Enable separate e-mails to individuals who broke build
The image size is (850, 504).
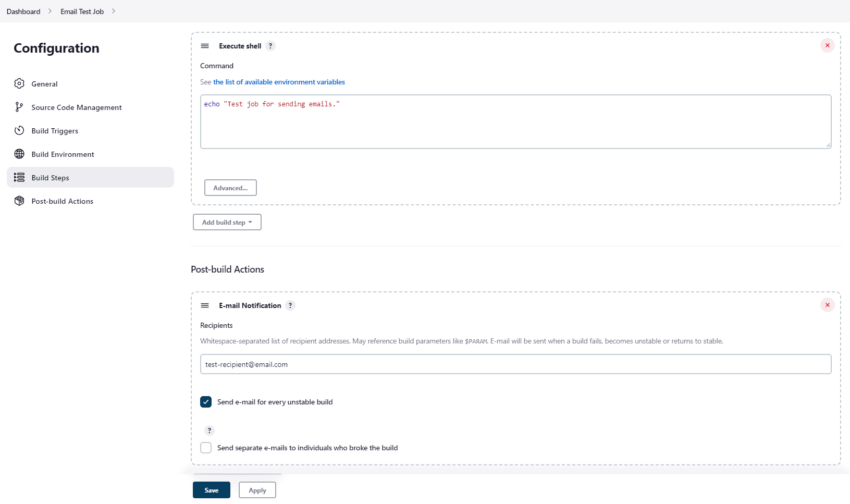206,448
